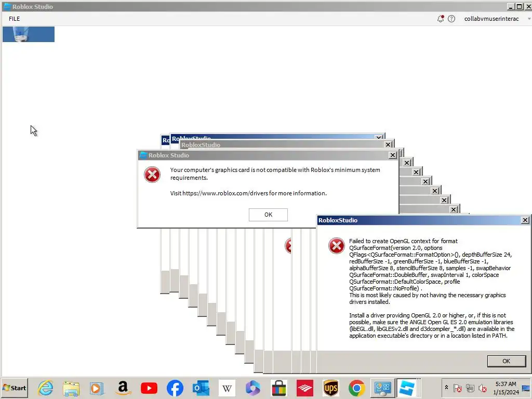Launch Google Chrome from the taskbar
Viewport: 532px width, 399px height.
pos(356,388)
